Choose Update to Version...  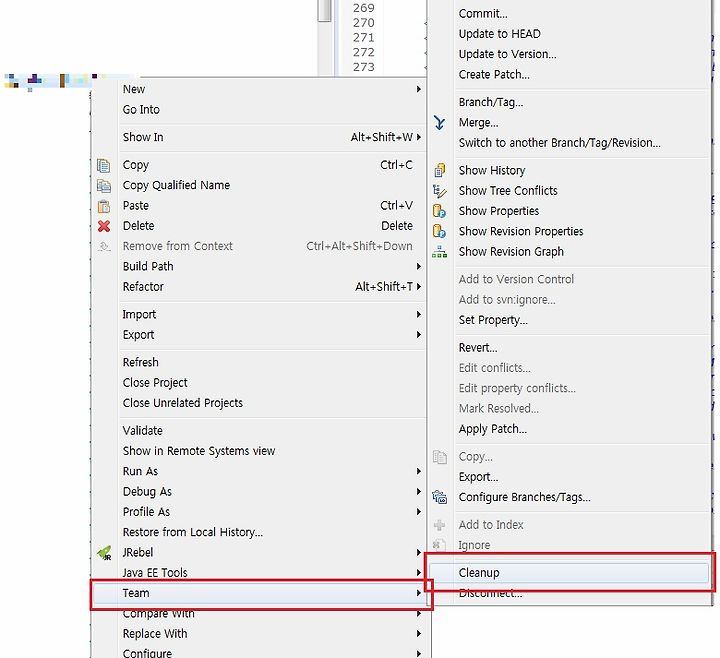pos(507,54)
